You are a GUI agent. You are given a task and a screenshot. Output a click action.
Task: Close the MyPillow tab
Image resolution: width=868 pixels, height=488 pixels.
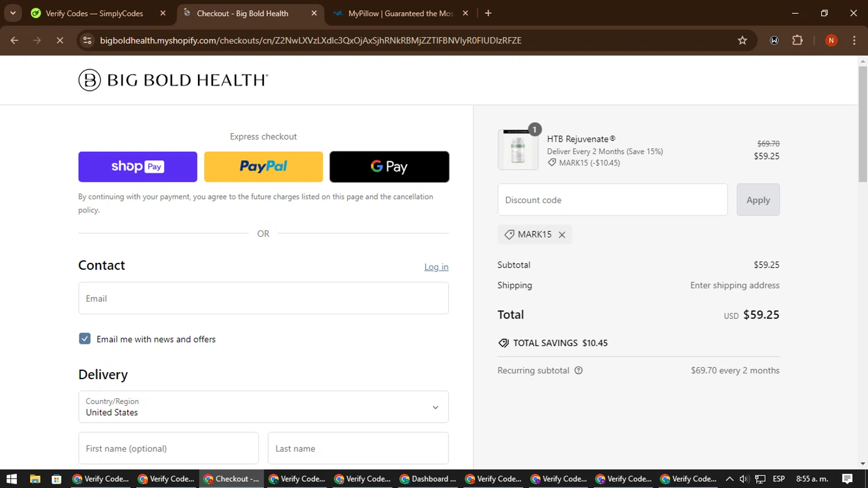(465, 13)
